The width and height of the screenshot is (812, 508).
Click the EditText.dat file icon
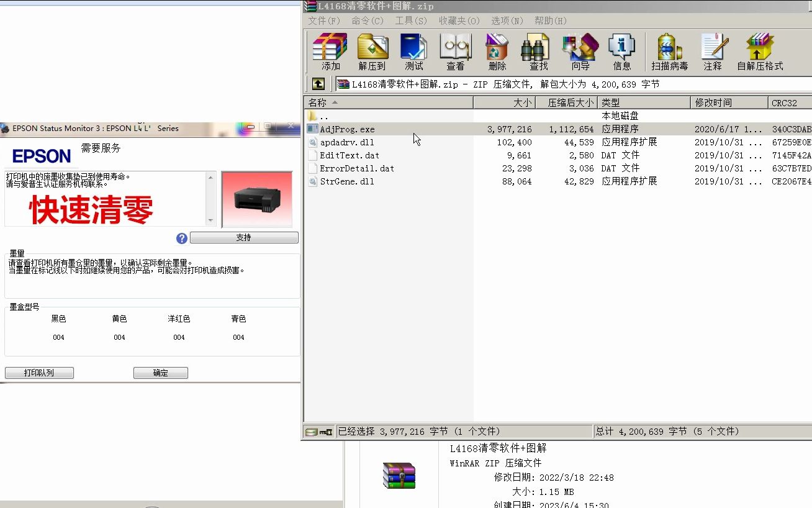(312, 155)
